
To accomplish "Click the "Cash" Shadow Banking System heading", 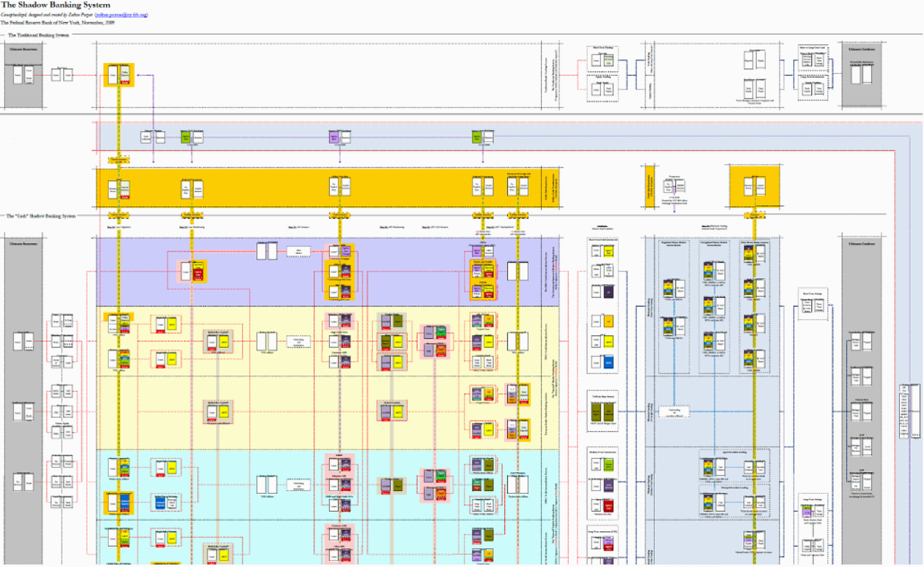I will [x=41, y=216].
